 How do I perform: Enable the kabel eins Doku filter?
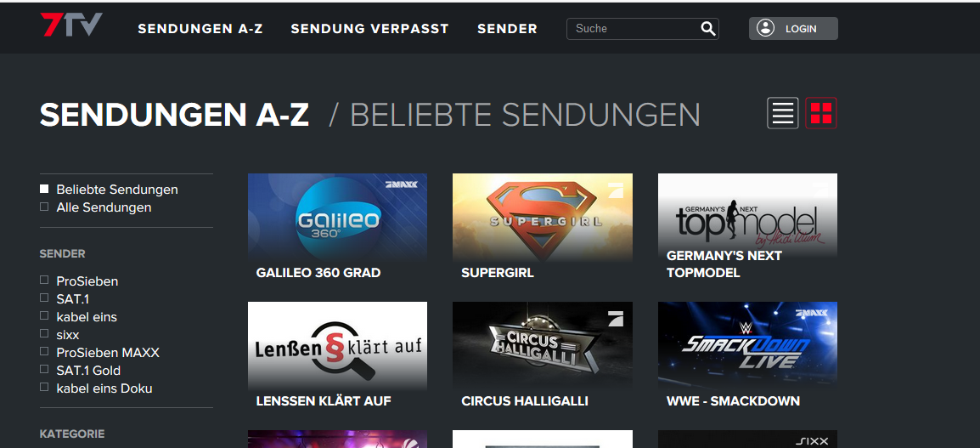(x=44, y=387)
